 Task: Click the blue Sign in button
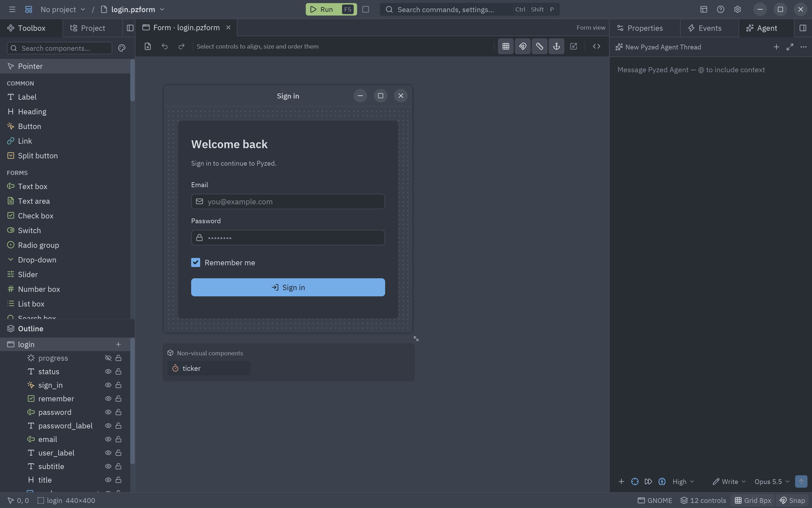point(288,287)
